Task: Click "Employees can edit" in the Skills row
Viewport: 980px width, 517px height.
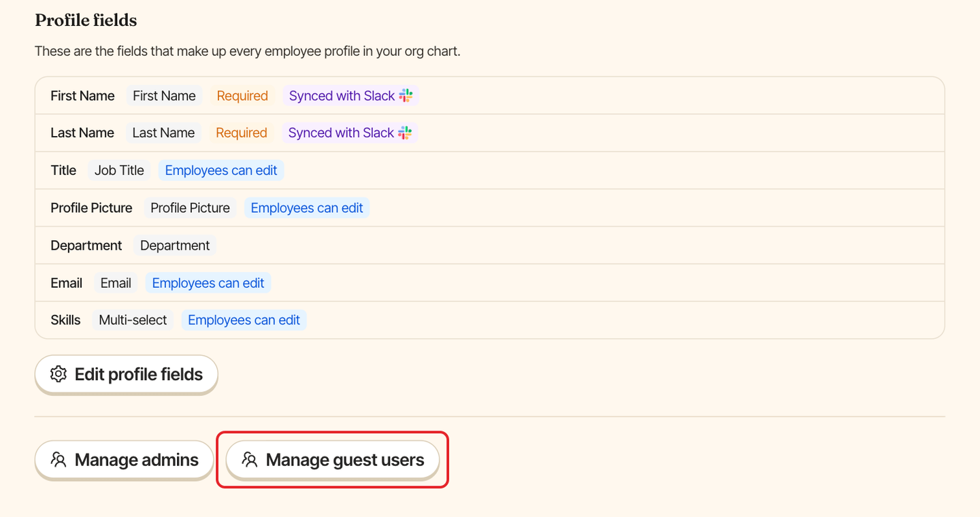Action: click(x=244, y=320)
